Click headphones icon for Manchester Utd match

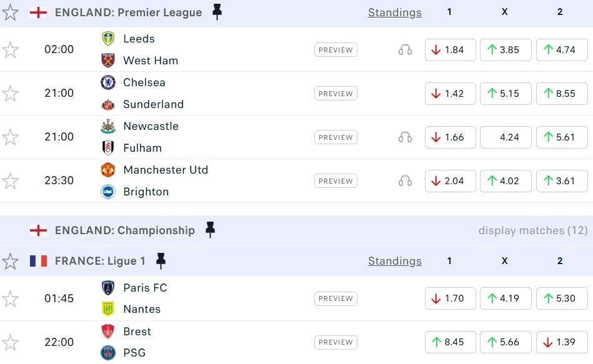click(x=405, y=181)
